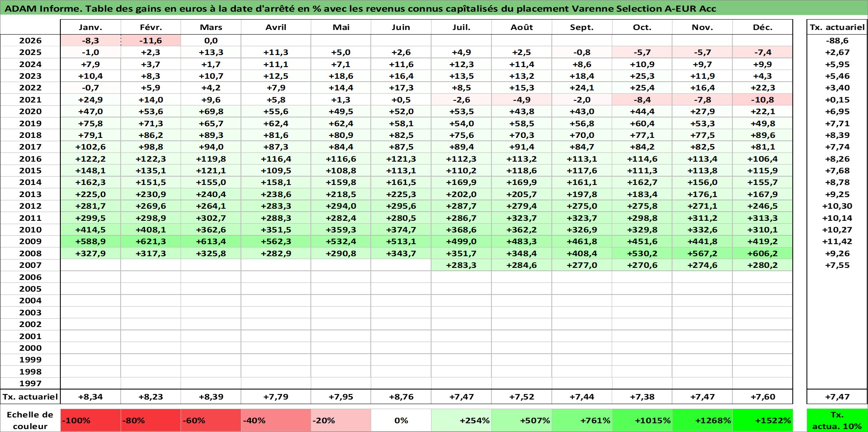Click the 2009 row label
Image resolution: width=868 pixels, height=432 pixels.
click(x=30, y=241)
